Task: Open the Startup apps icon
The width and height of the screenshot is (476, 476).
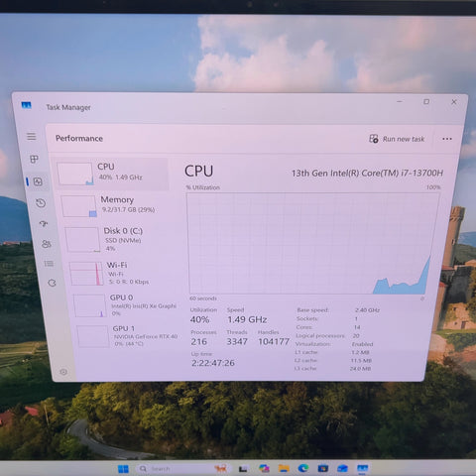Action: 44,224
